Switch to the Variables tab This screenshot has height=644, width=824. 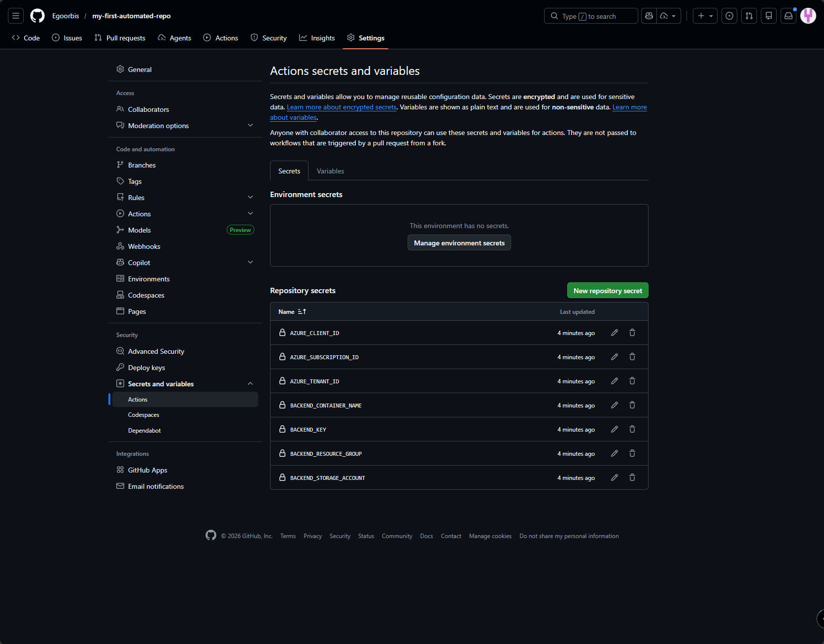tap(330, 170)
